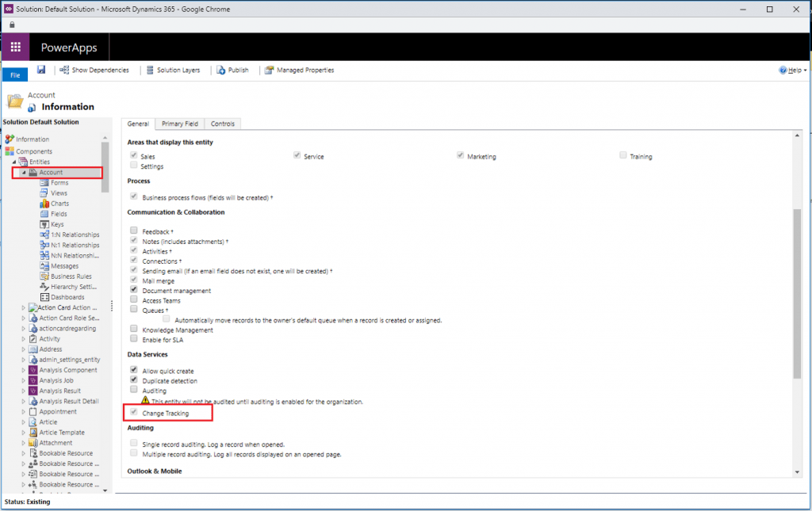Enable the Access Teams checkbox

pyautogui.click(x=133, y=299)
